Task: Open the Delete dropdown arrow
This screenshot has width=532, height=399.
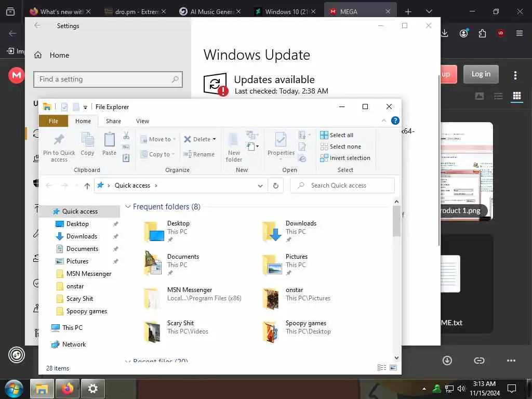Action: 214,139
